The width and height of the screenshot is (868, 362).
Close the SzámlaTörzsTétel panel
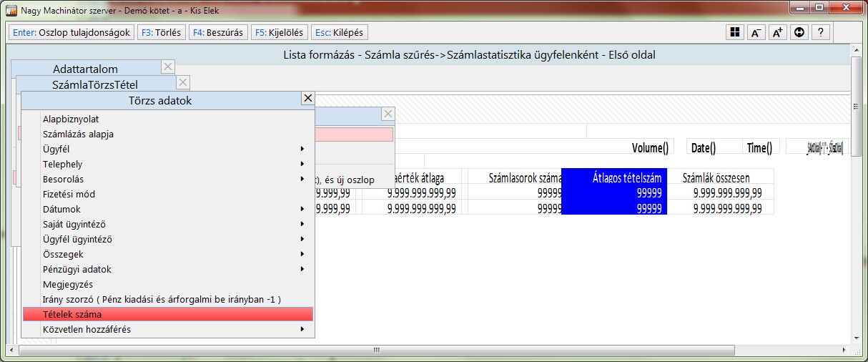pyautogui.click(x=183, y=83)
